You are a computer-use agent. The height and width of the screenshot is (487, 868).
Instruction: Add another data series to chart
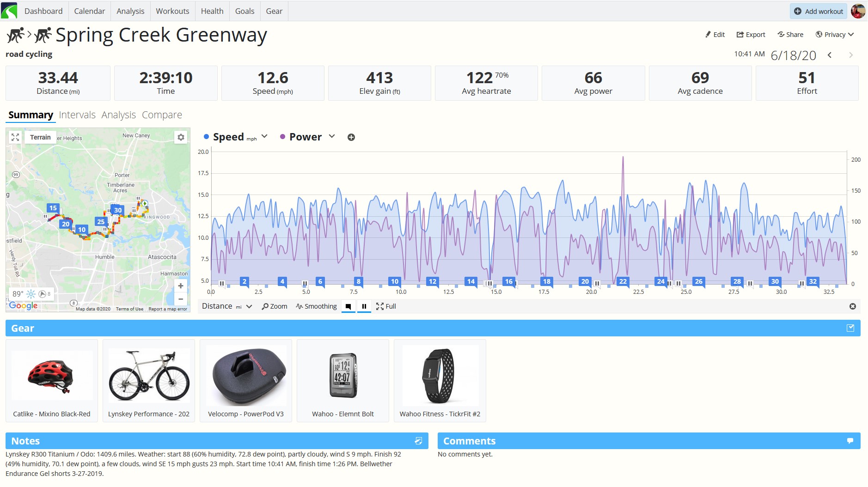[x=351, y=137]
